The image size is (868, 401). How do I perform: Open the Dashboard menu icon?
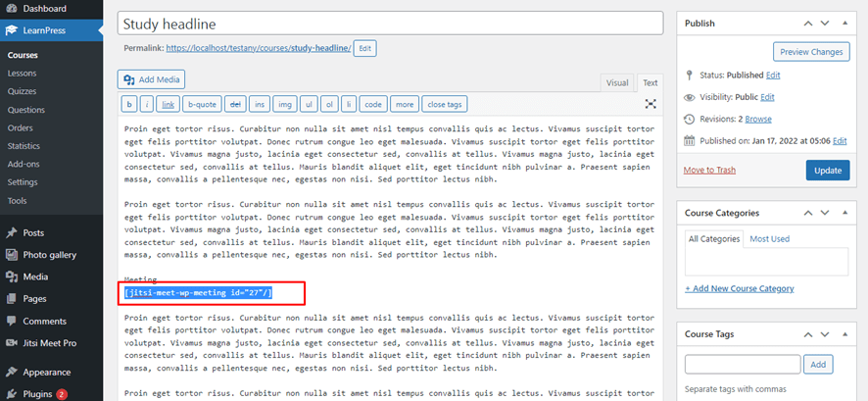coord(11,8)
